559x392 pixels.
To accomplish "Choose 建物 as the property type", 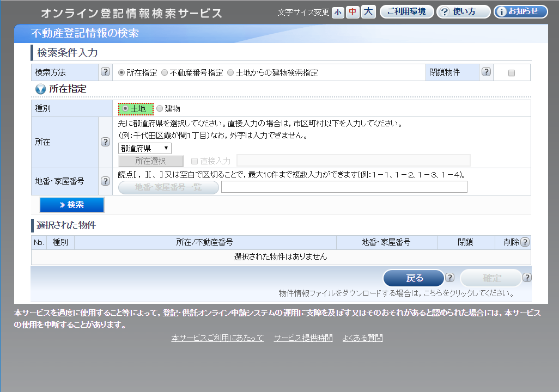I will (160, 109).
